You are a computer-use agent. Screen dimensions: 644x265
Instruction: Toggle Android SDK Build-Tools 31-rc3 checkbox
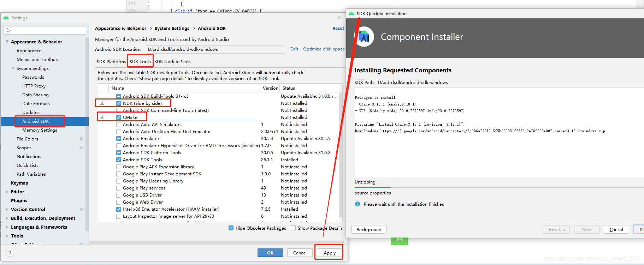119,96
